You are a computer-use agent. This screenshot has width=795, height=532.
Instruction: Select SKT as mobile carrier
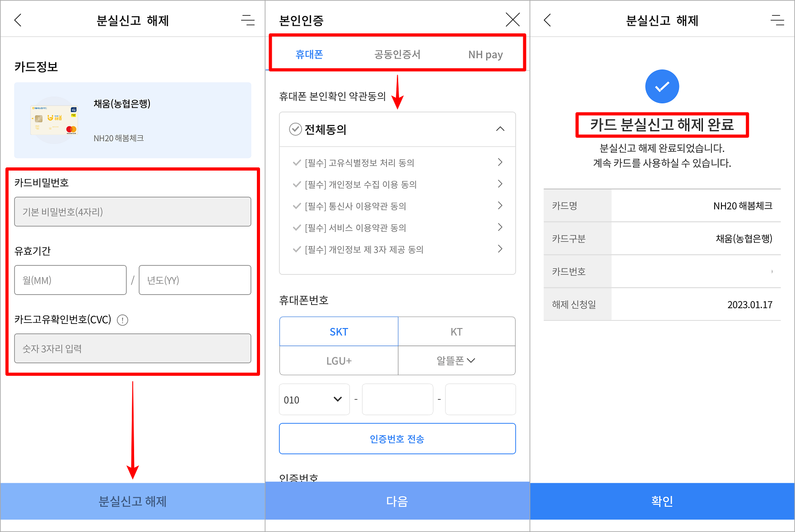[x=338, y=331]
